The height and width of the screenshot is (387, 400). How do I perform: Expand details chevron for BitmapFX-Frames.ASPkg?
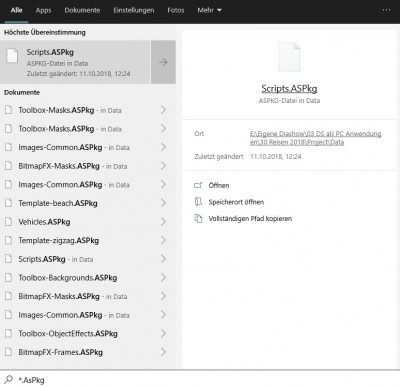click(163, 352)
